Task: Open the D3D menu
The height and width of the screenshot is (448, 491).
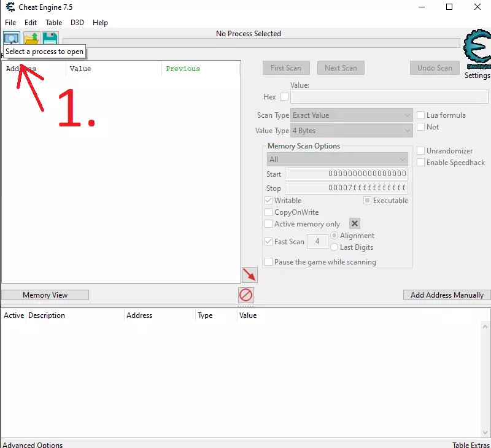Action: click(77, 23)
